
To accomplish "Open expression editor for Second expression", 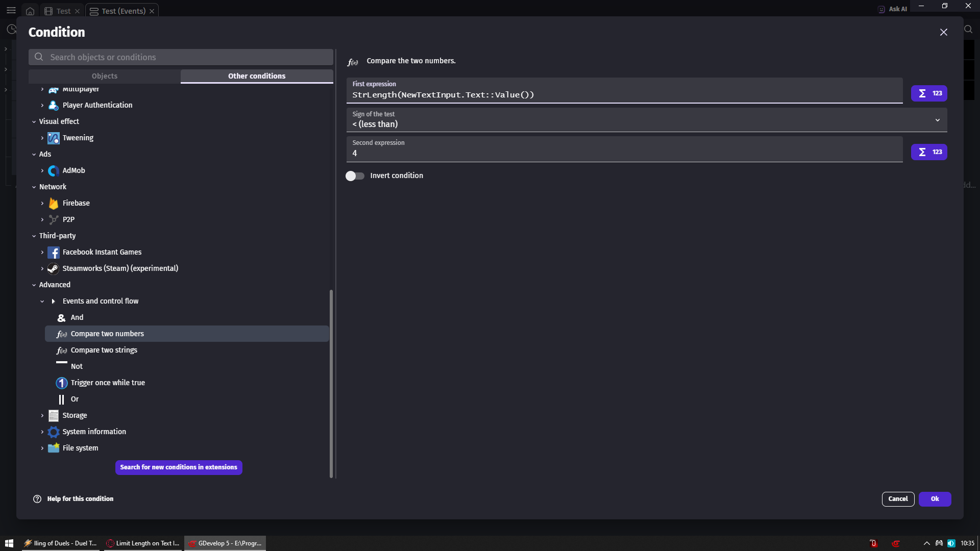I will [928, 152].
